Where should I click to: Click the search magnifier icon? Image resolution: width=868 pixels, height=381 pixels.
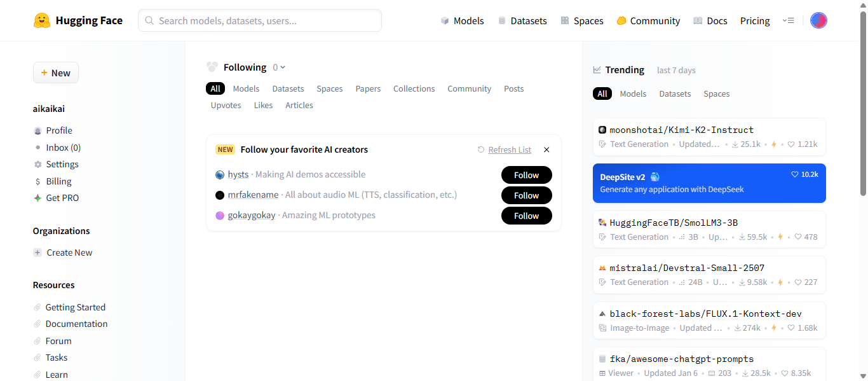pos(149,20)
